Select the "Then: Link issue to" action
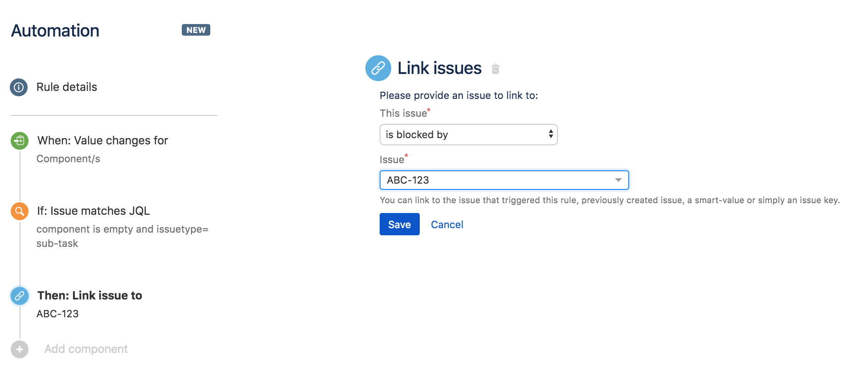This screenshot has width=868, height=377. (89, 295)
